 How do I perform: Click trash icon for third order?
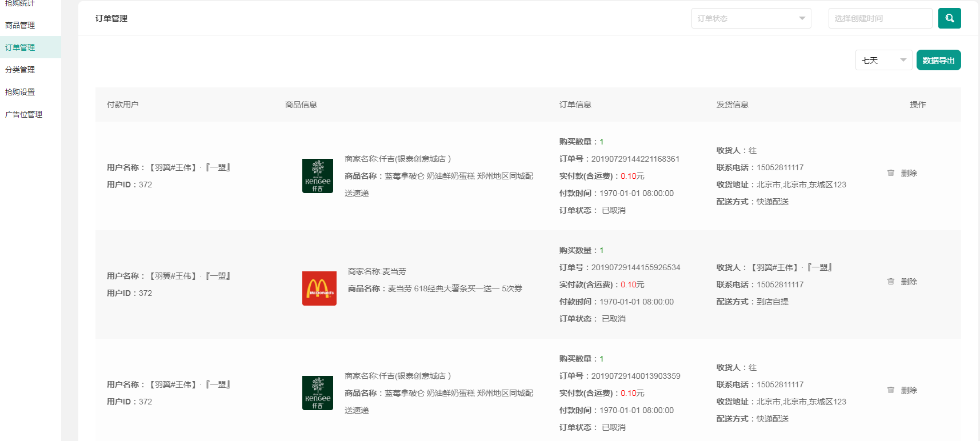(x=890, y=390)
